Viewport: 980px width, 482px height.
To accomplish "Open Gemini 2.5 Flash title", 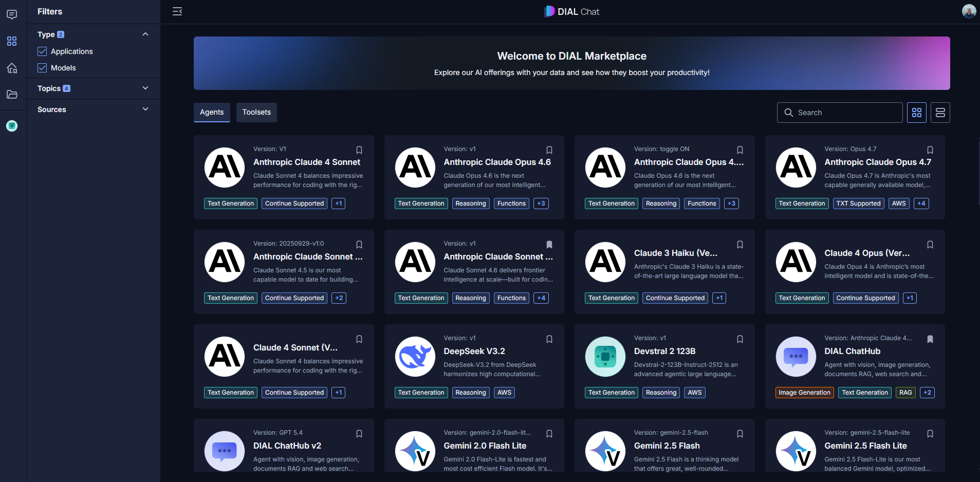I will click(667, 446).
